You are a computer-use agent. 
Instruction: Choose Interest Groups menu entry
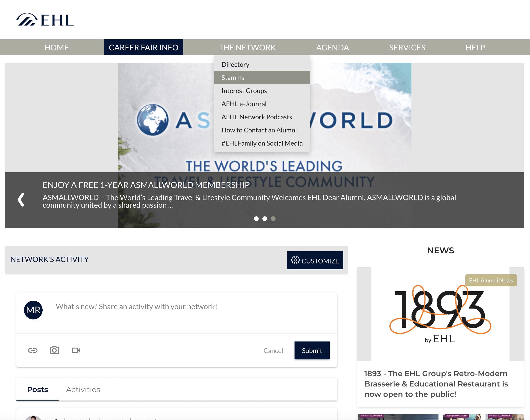pos(244,91)
